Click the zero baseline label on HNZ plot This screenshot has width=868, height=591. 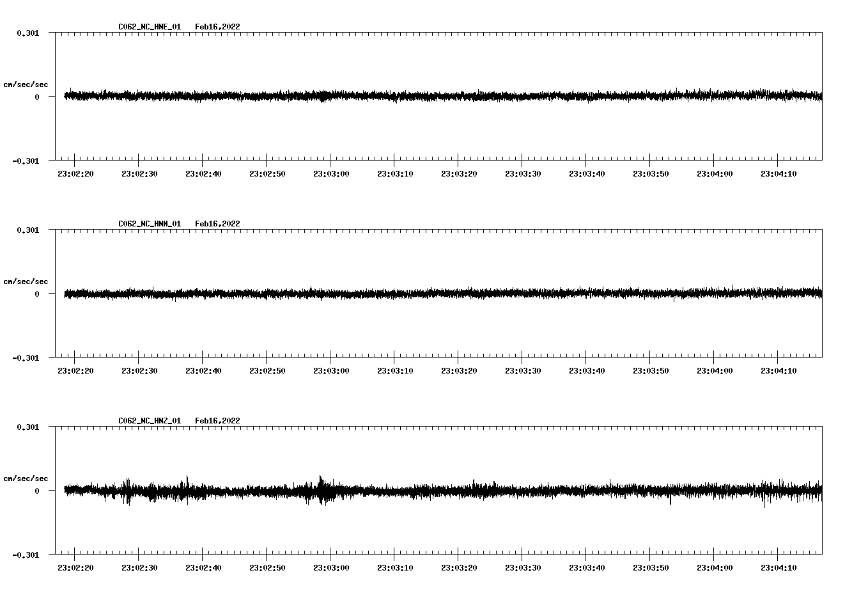click(x=37, y=491)
